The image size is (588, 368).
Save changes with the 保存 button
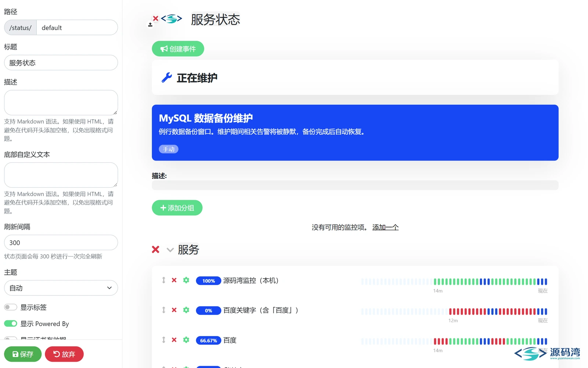[23, 354]
